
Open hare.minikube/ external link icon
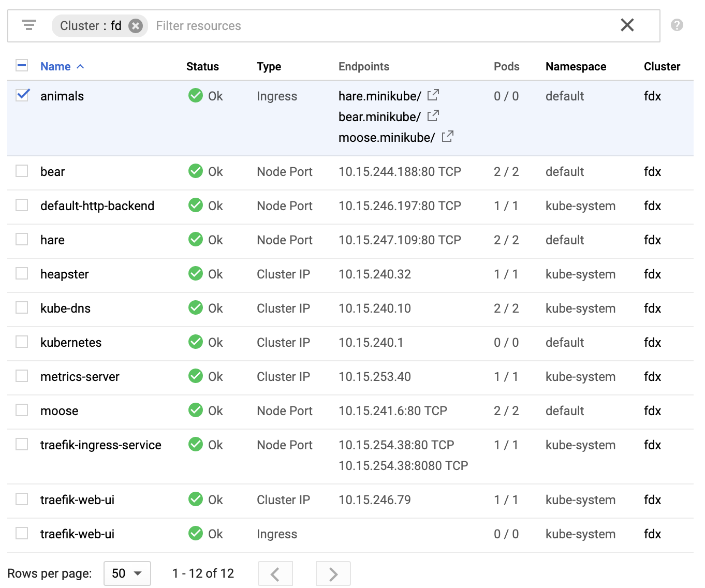[433, 95]
